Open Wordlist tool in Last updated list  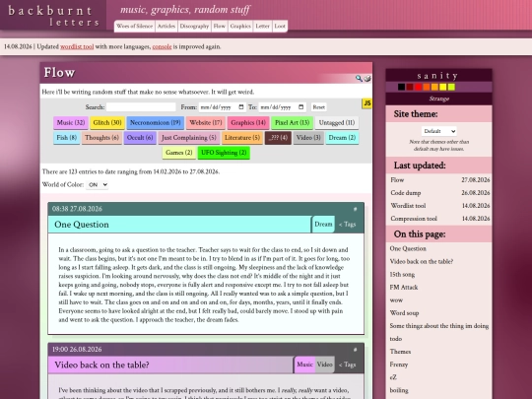(x=408, y=206)
